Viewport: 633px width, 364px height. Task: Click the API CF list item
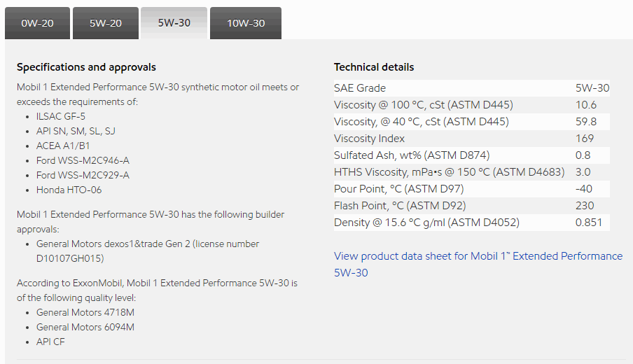coord(50,342)
